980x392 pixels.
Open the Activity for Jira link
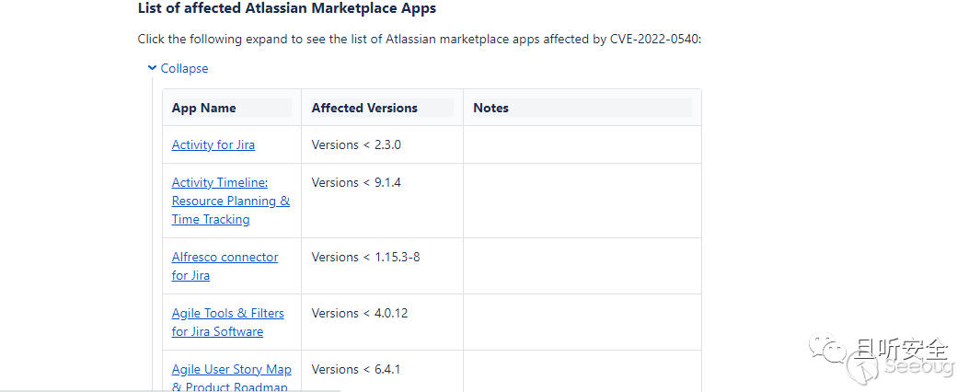pos(213,144)
